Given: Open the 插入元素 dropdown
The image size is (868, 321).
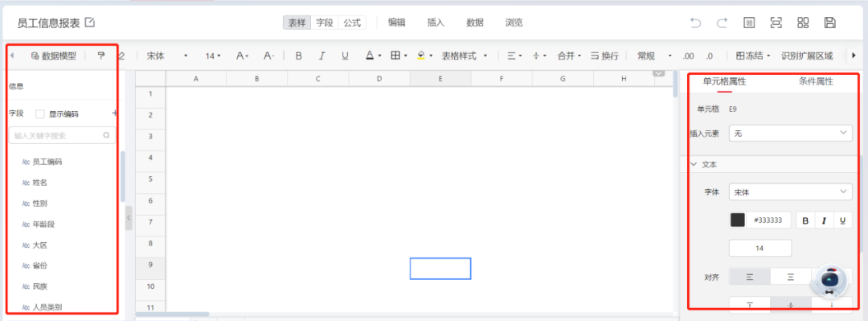Looking at the screenshot, I should point(791,133).
